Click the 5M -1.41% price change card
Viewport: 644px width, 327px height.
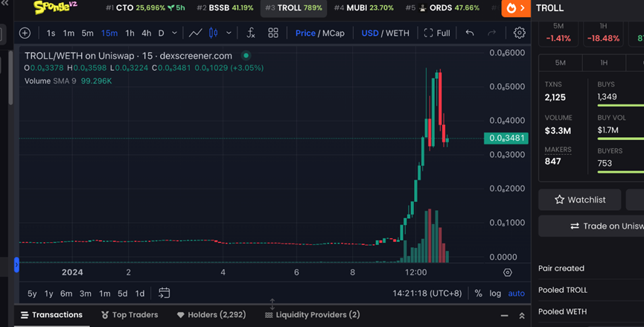558,33
